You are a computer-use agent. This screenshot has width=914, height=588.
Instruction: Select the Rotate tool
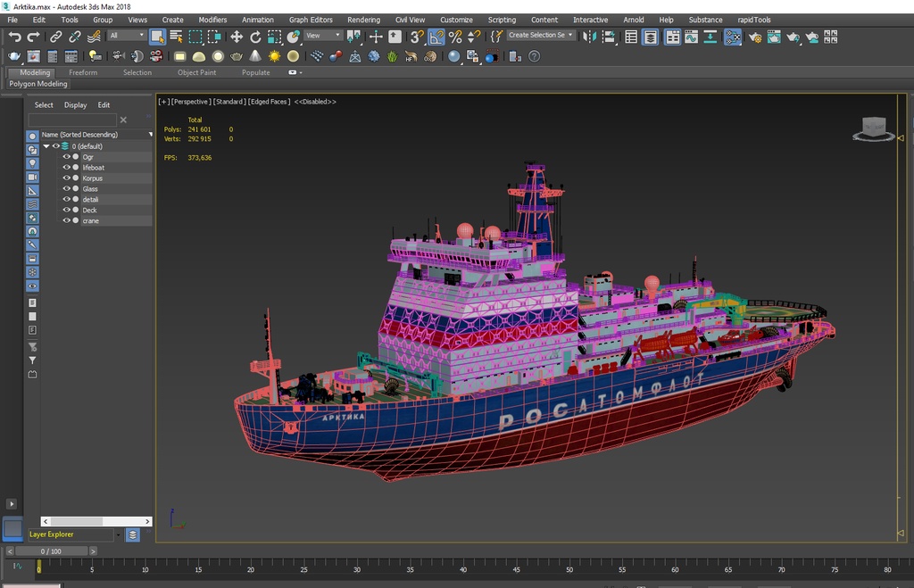tap(255, 37)
